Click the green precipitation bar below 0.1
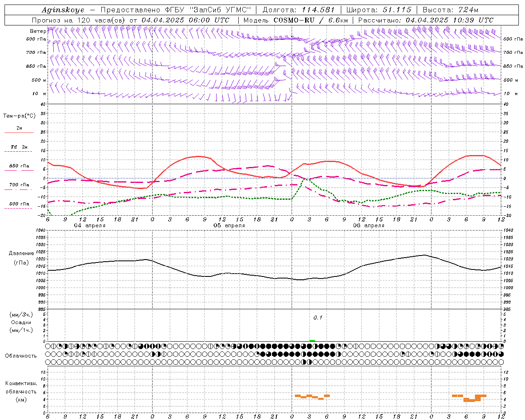525x420 pixels. 312,340
